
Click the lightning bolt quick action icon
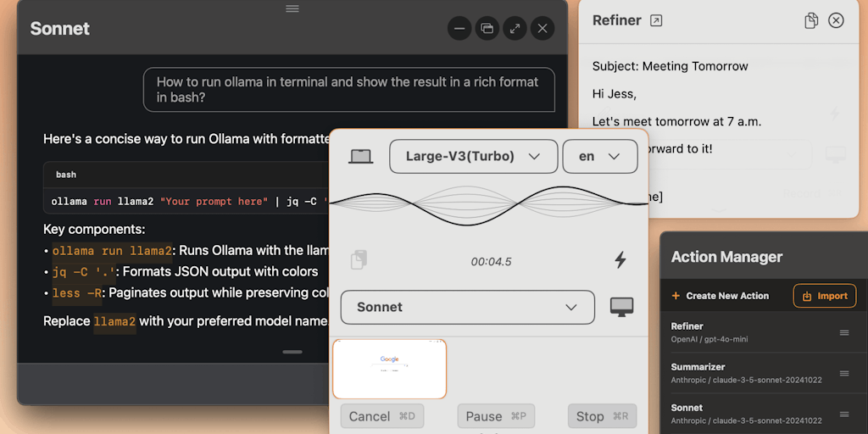pos(620,259)
